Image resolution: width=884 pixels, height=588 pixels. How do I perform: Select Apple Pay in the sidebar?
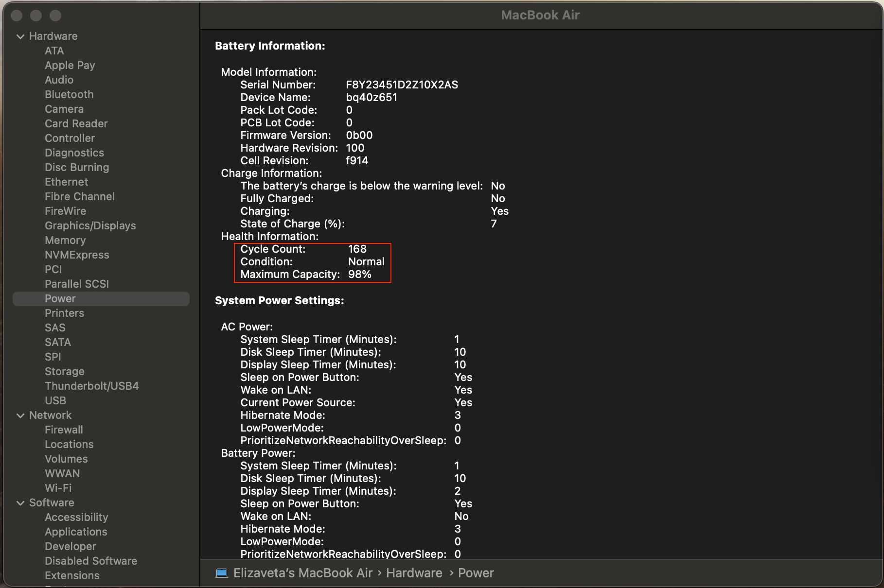click(70, 65)
